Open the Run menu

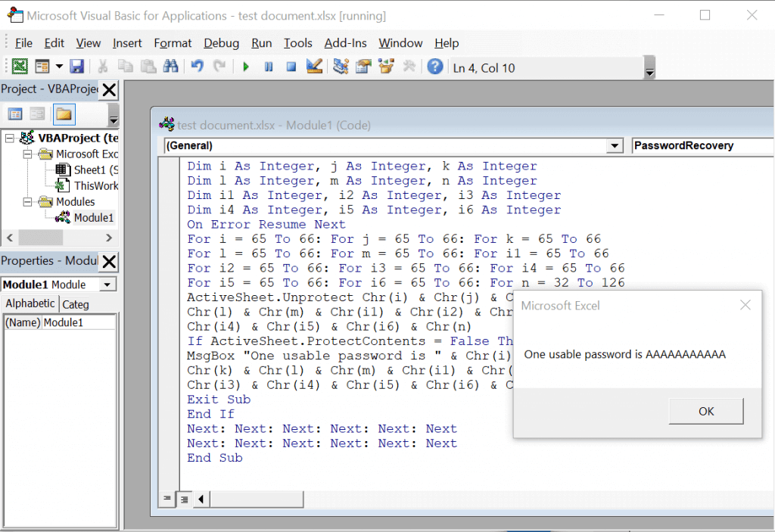[261, 43]
